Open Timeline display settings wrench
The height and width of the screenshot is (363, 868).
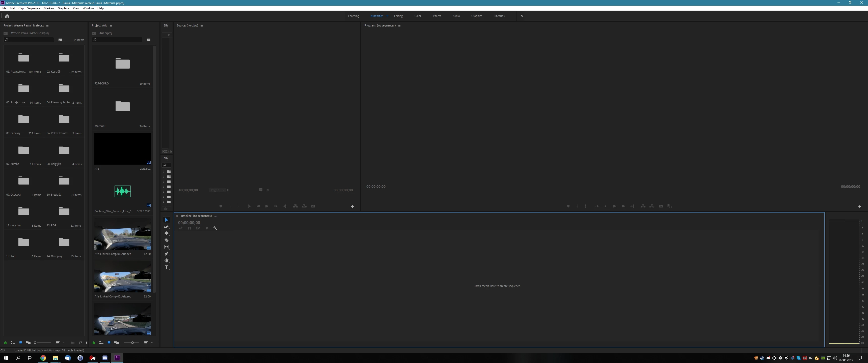[215, 228]
